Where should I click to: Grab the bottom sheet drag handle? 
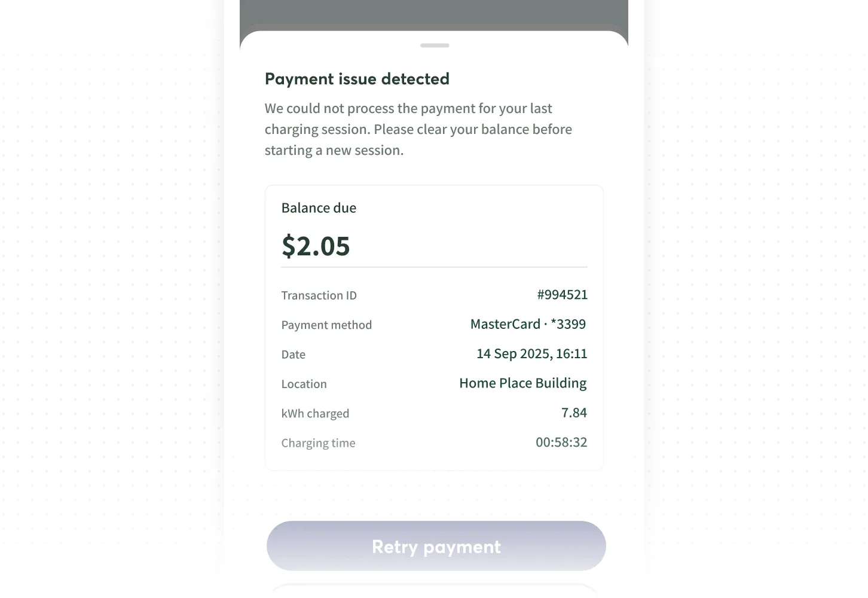pos(435,45)
